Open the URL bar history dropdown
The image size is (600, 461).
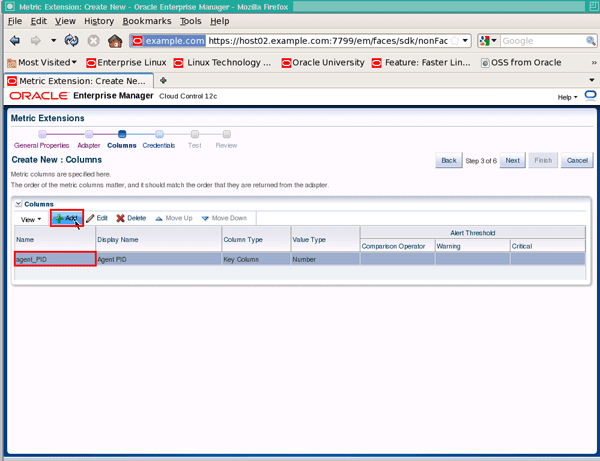pyautogui.click(x=465, y=41)
